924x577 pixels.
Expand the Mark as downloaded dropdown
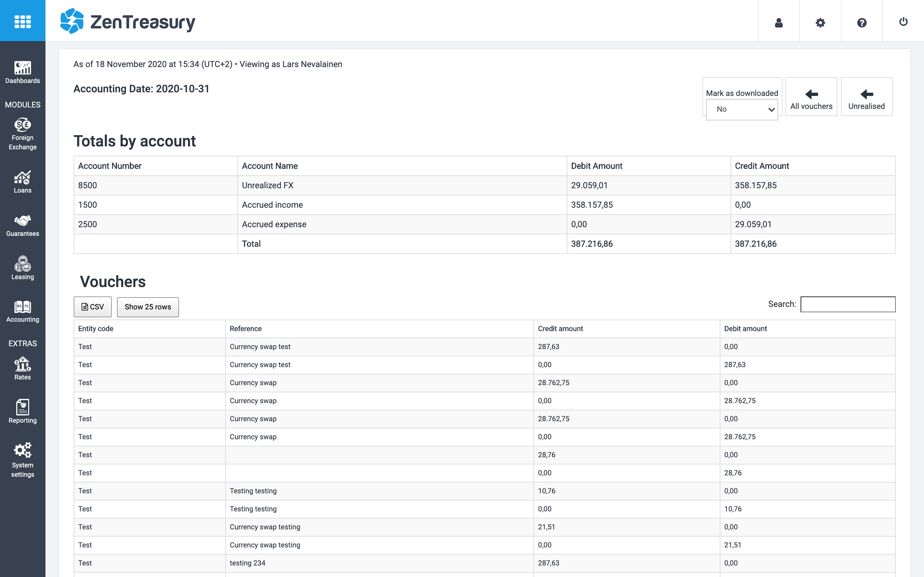click(741, 110)
